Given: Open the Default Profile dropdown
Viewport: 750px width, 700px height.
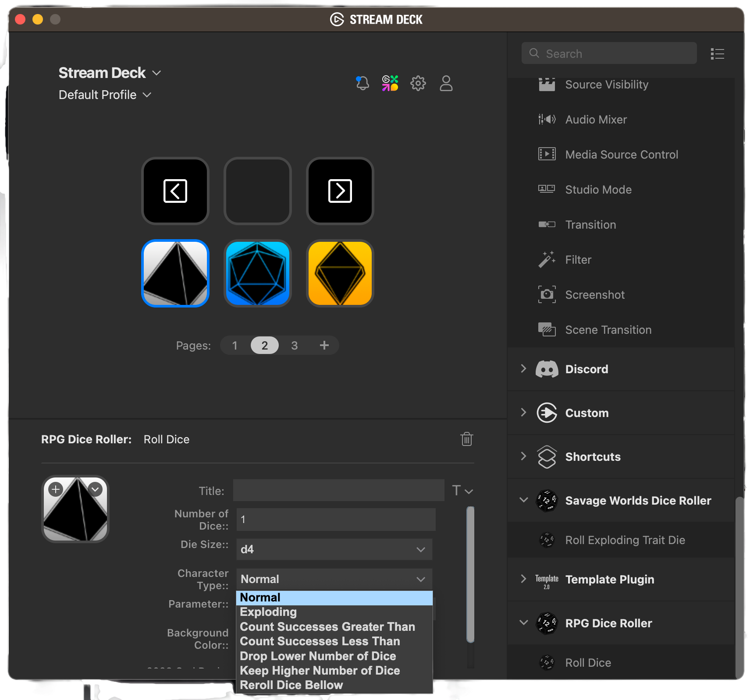Looking at the screenshot, I should pyautogui.click(x=105, y=95).
